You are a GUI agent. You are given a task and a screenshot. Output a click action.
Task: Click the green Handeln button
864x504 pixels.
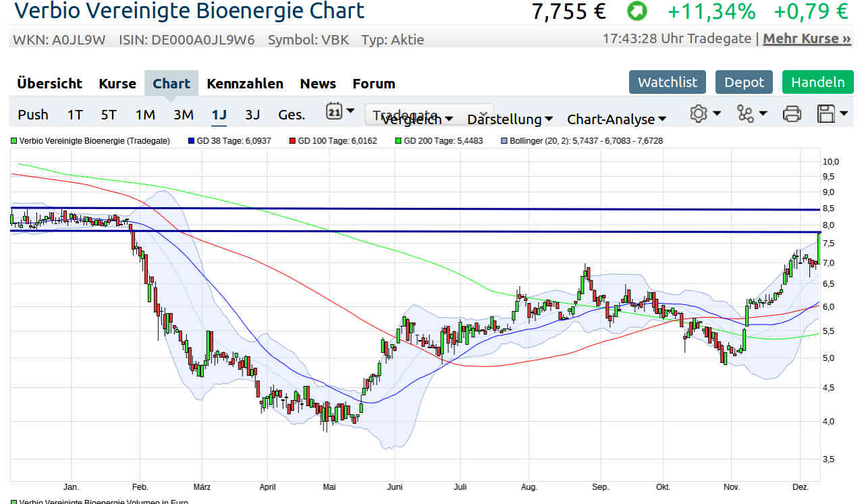click(818, 82)
